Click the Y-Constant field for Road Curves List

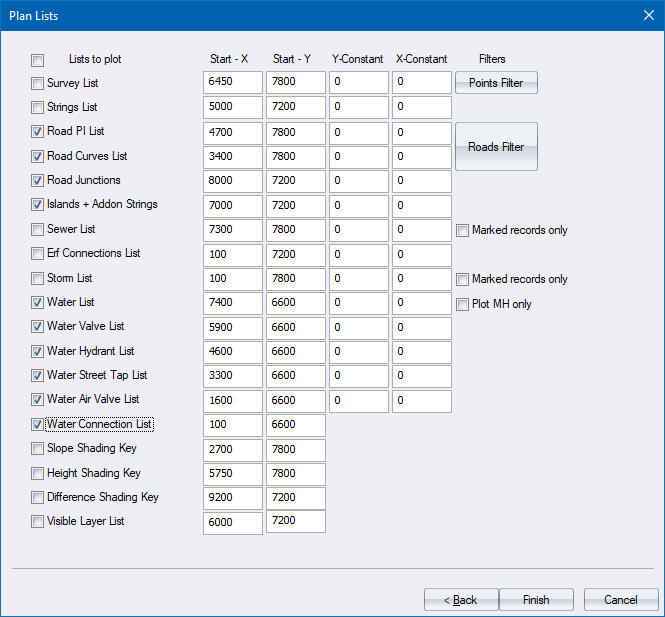pyautogui.click(x=358, y=157)
